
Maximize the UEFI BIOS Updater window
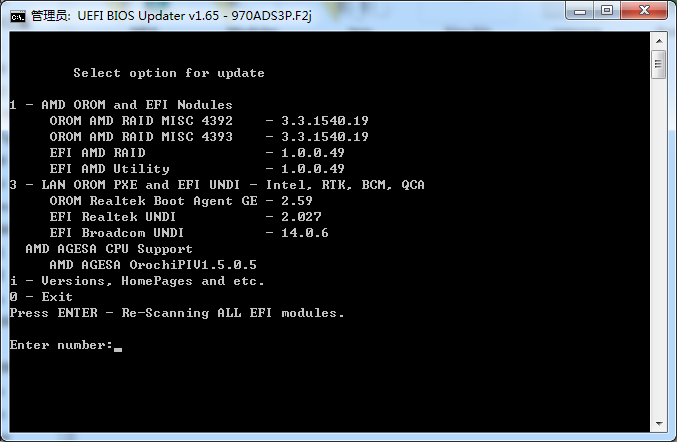click(607, 10)
